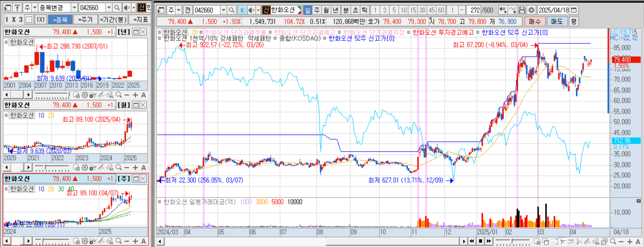Click the rewind button in main chart bottom bar
The height and width of the screenshot is (247, 644).
(472, 241)
